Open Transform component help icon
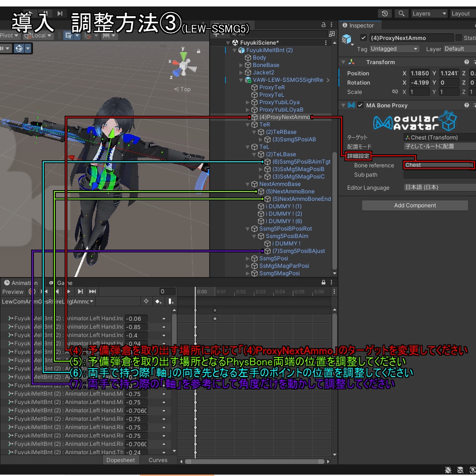This screenshot has width=476, height=476. pyautogui.click(x=466, y=62)
